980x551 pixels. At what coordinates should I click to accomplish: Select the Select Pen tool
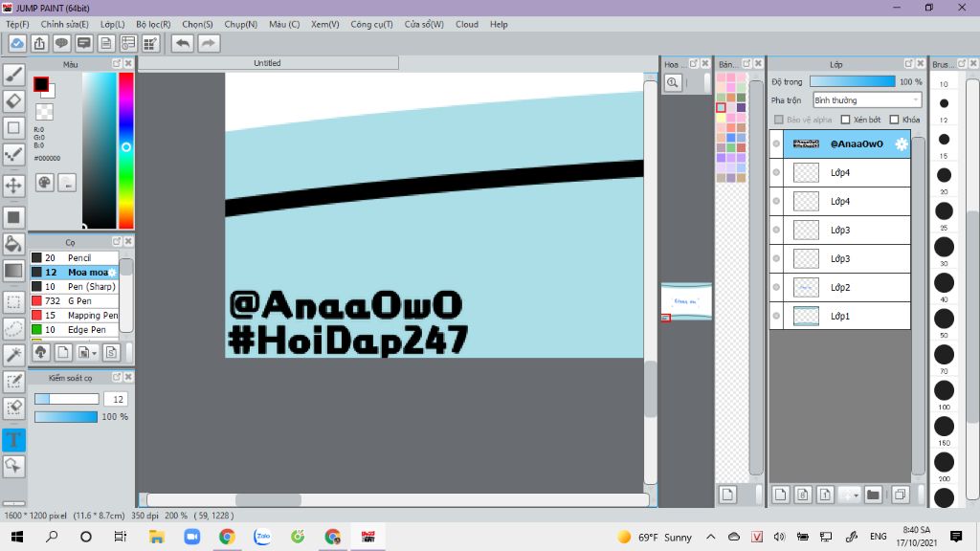[13, 382]
